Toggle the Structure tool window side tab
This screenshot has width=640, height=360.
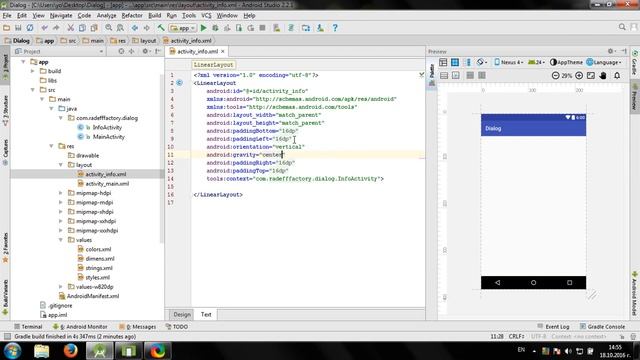point(5,111)
